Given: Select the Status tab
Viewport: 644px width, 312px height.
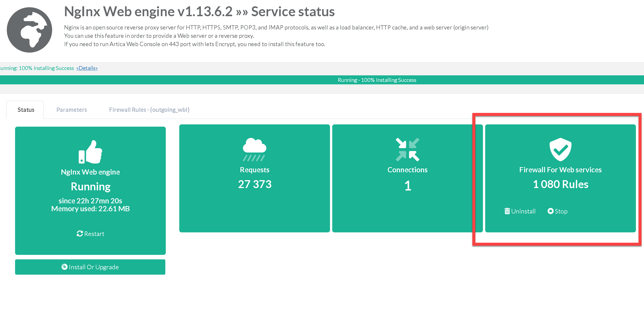Looking at the screenshot, I should coord(26,110).
